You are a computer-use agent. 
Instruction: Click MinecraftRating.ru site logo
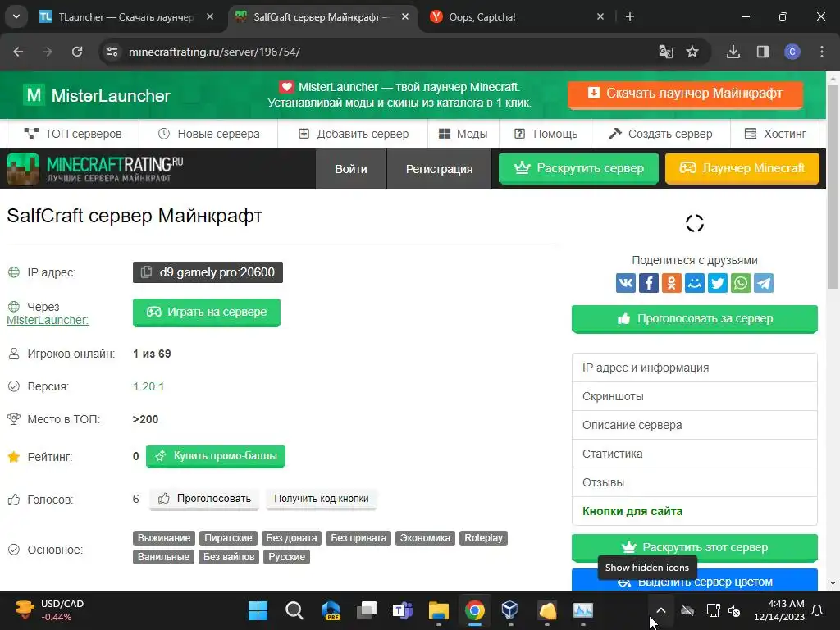pos(95,169)
